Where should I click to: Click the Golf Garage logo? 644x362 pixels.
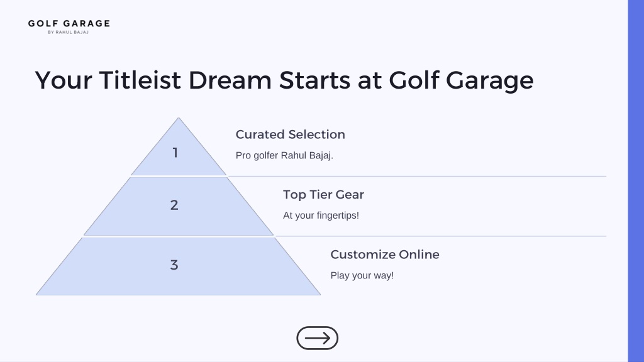click(69, 26)
